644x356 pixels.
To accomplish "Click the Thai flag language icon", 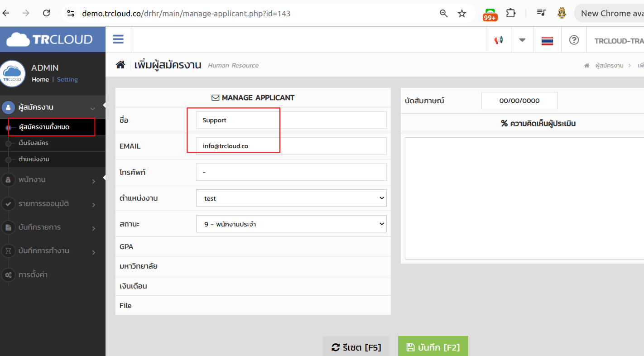I will 547,40.
